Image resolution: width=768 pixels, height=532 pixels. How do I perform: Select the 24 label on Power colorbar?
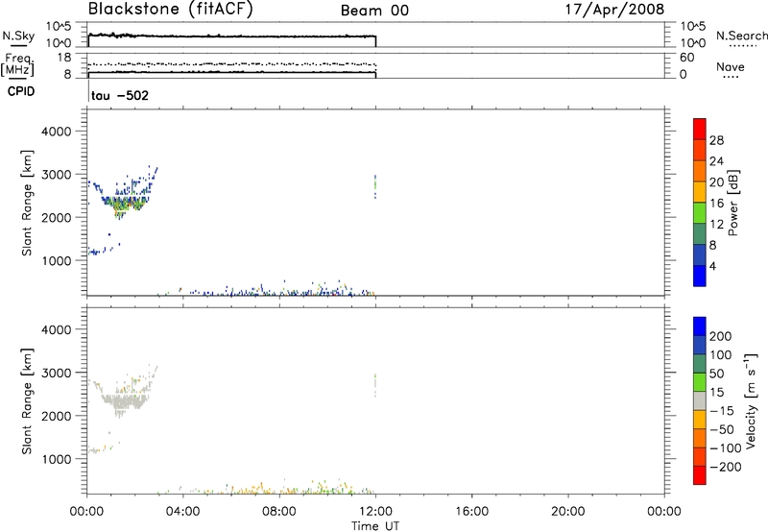click(x=716, y=161)
